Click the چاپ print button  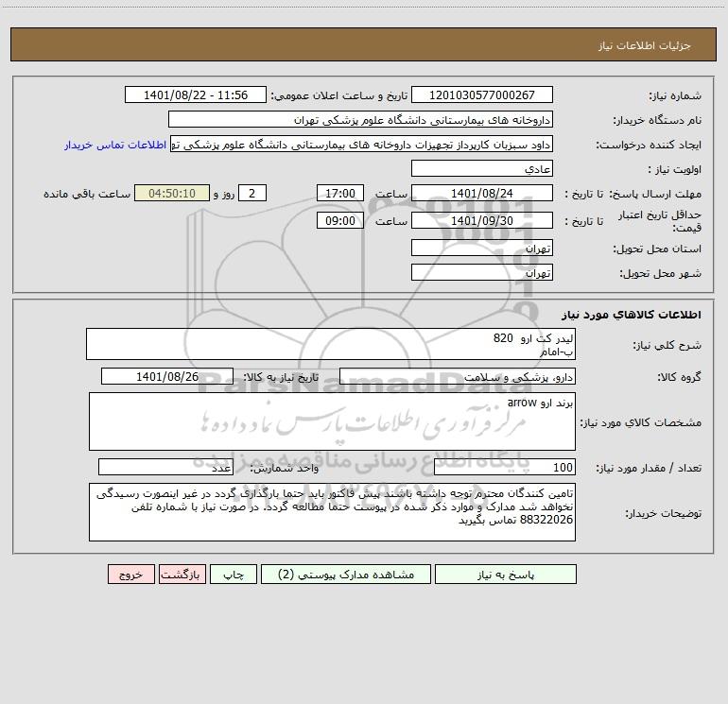tap(234, 574)
